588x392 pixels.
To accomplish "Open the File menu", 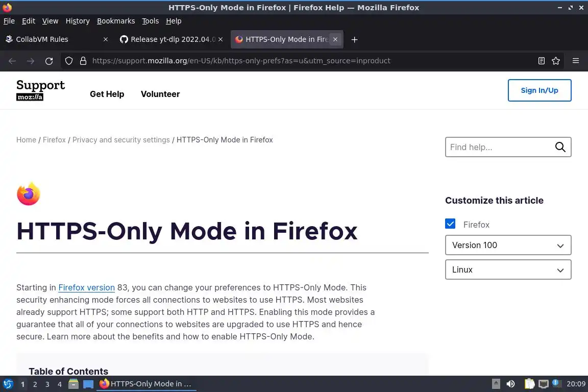I will [x=9, y=21].
